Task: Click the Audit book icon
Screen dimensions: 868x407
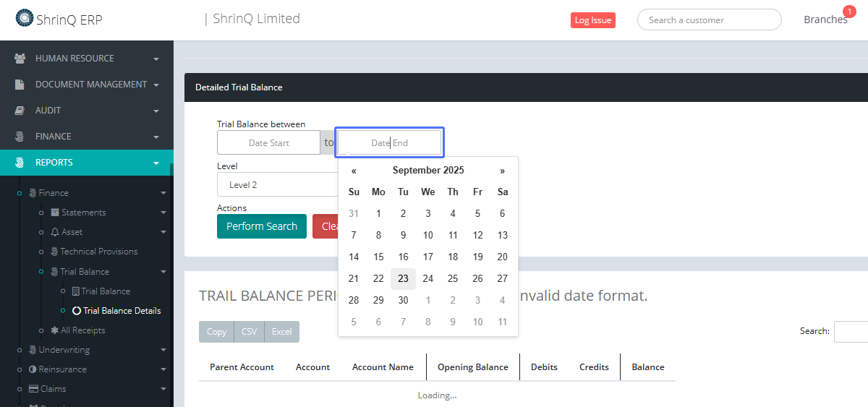Action: [x=20, y=111]
